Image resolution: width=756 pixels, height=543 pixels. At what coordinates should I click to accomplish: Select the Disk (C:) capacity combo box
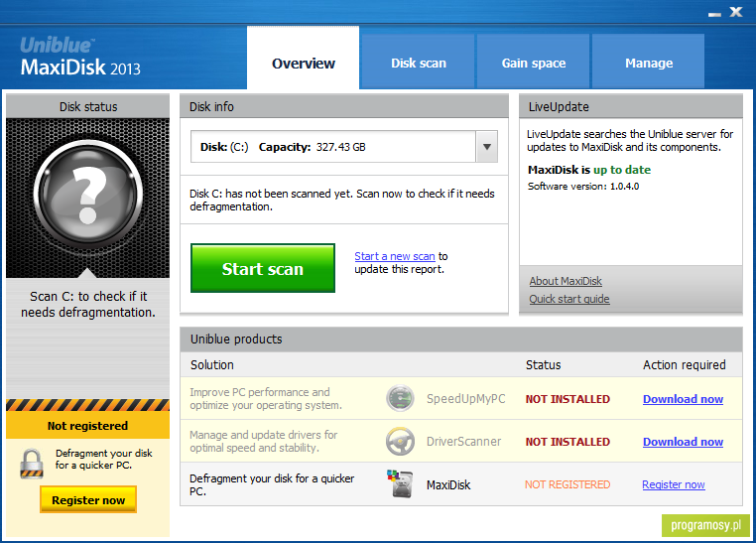point(343,147)
